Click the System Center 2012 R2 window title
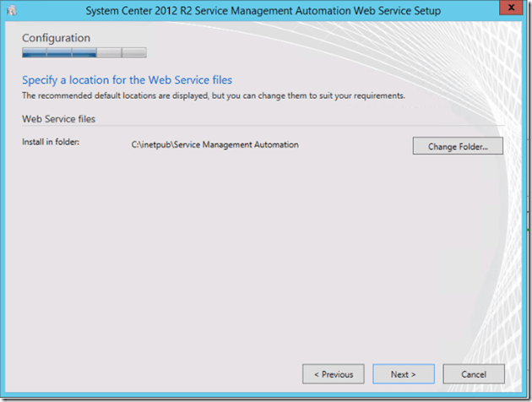The width and height of the screenshot is (532, 402). (x=263, y=10)
